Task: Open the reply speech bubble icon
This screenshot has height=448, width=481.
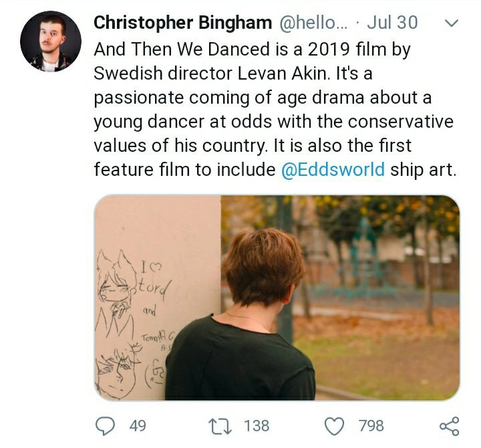Action: click(x=106, y=425)
